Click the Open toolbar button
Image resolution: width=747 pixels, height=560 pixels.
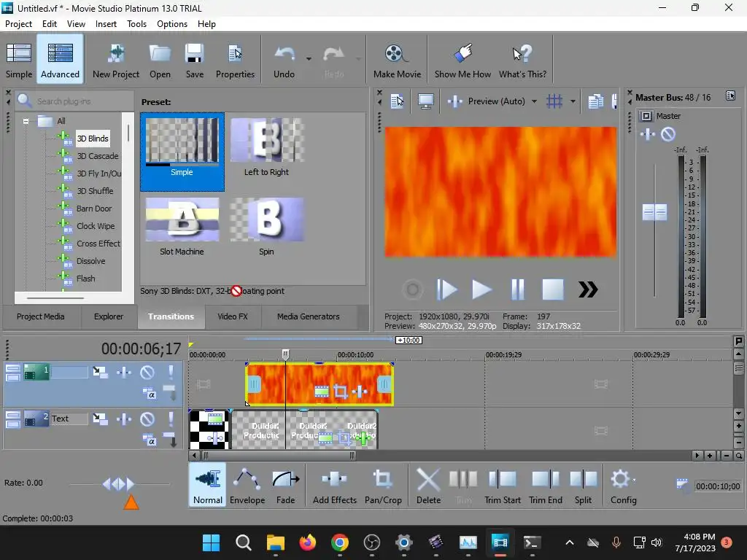coord(160,61)
